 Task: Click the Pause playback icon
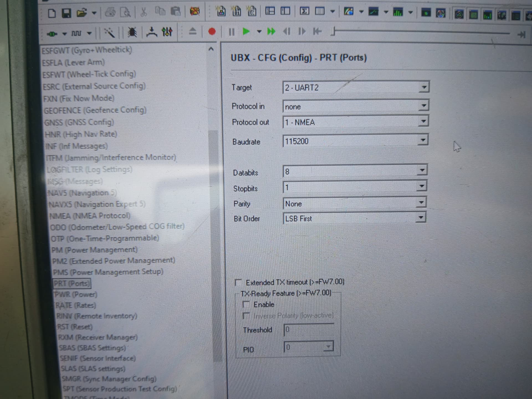pos(232,32)
